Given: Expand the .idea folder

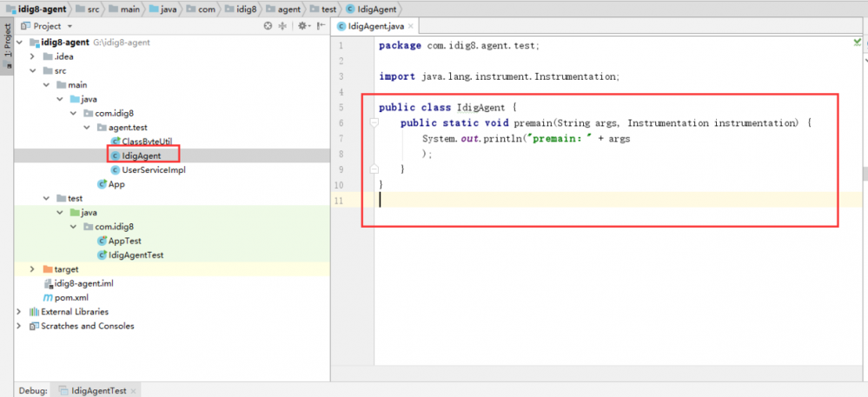Looking at the screenshot, I should 32,56.
